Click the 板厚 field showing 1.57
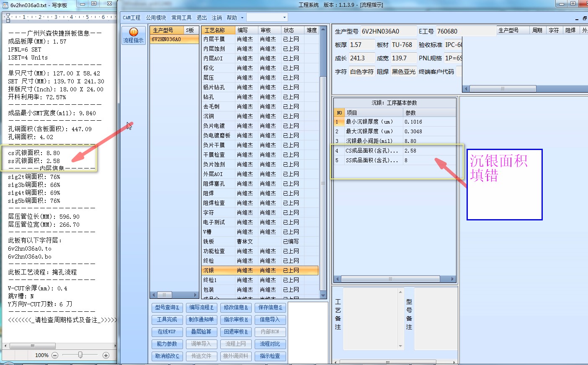This screenshot has width=588, height=365. pos(361,44)
